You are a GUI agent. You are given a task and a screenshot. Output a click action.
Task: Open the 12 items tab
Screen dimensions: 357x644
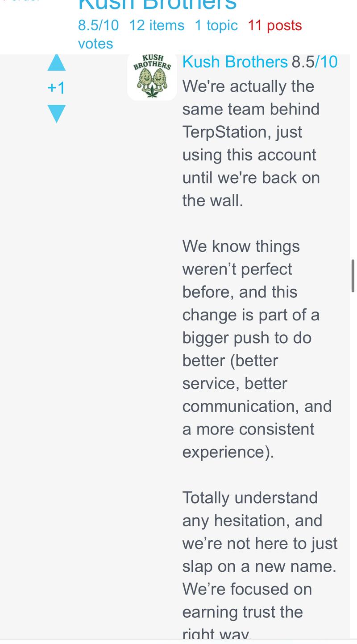[157, 25]
